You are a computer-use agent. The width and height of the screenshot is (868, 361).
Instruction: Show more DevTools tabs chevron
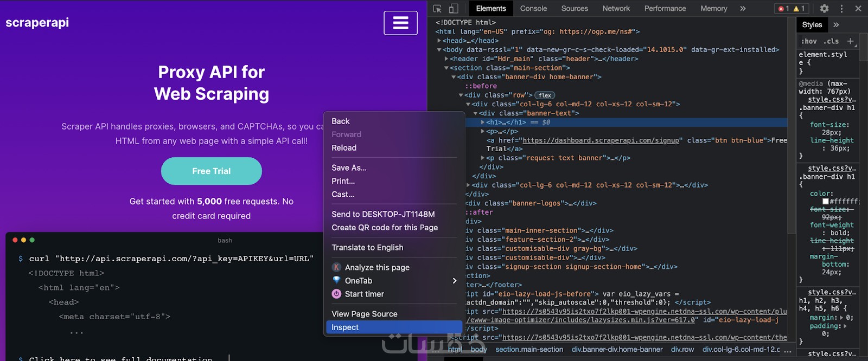pyautogui.click(x=743, y=9)
